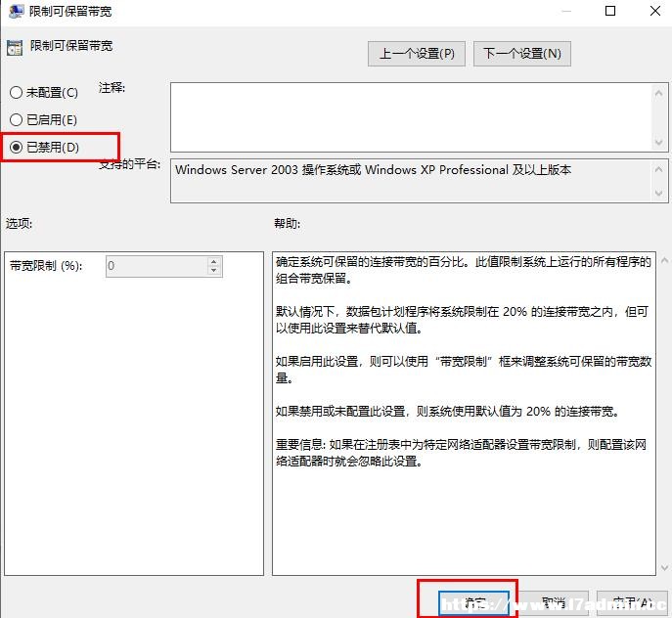Minimize the 限制可保留带宽 window
The height and width of the screenshot is (618, 672).
tap(566, 11)
